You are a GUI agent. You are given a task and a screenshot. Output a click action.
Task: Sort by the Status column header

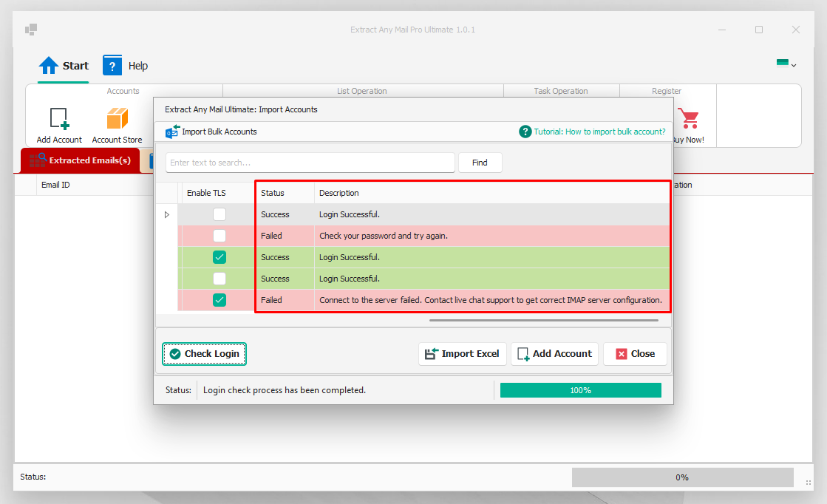click(285, 193)
